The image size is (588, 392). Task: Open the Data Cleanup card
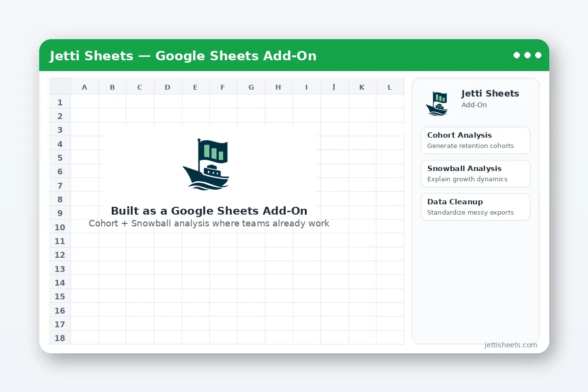point(475,207)
